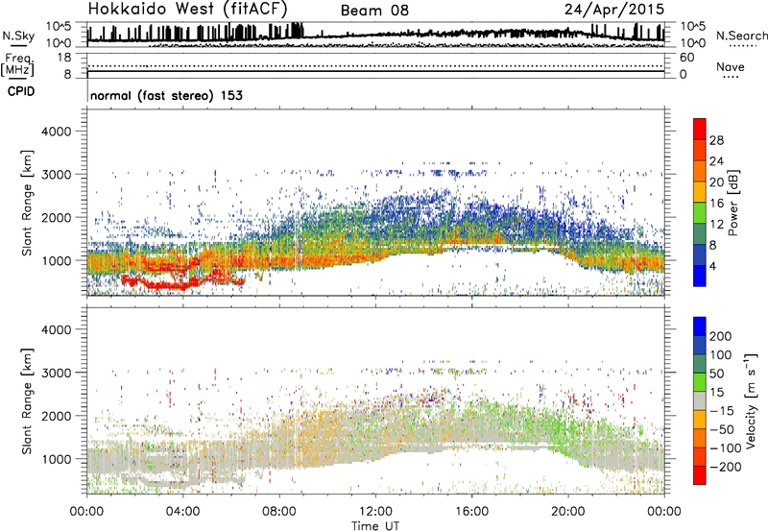Click the "3000" tick of velocity panel
Image resolution: width=768 pixels, height=532 pixels.
56,373
